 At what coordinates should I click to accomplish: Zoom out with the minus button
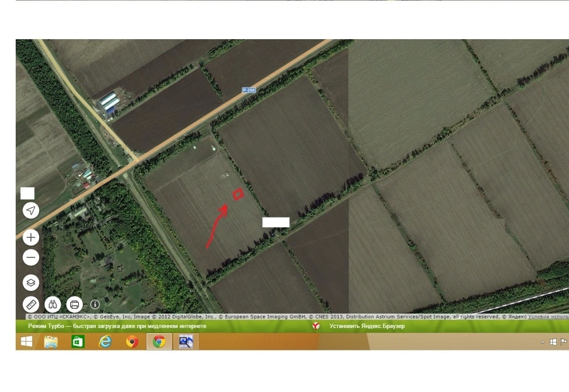(31, 257)
